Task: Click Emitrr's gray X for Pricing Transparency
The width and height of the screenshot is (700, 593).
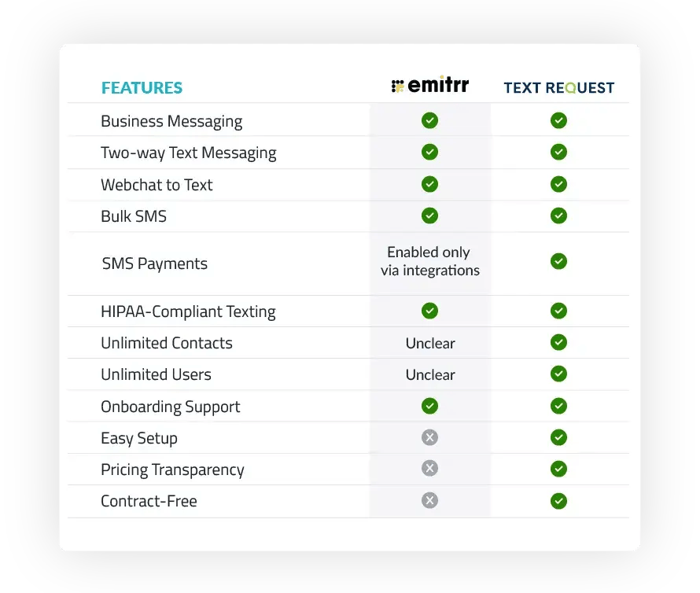Action: 429,469
